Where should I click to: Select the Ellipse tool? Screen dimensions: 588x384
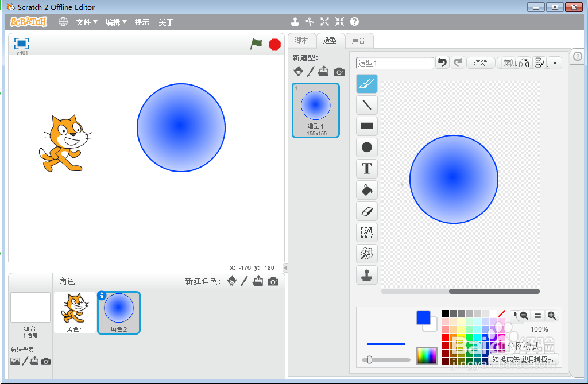point(366,148)
